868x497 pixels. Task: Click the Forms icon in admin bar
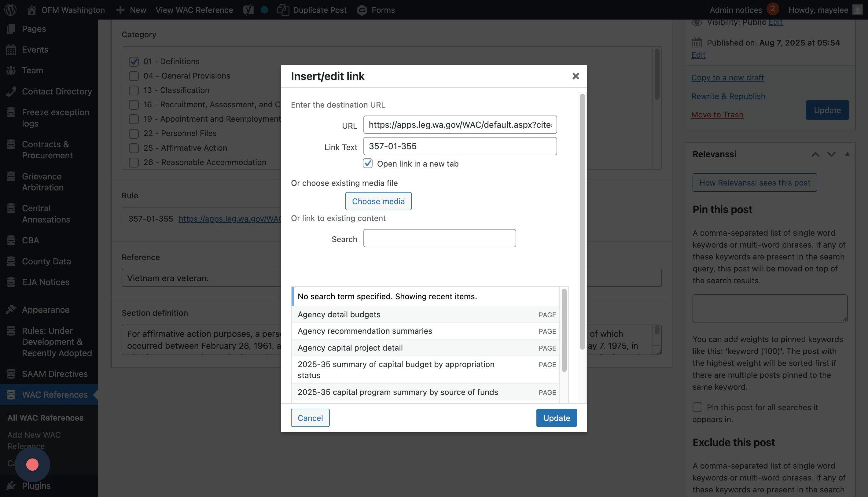pos(362,10)
